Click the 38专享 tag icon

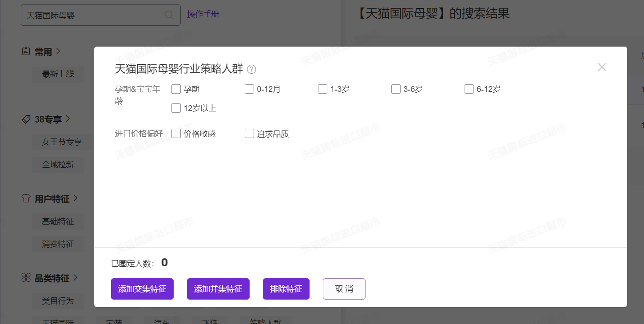pyautogui.click(x=26, y=119)
